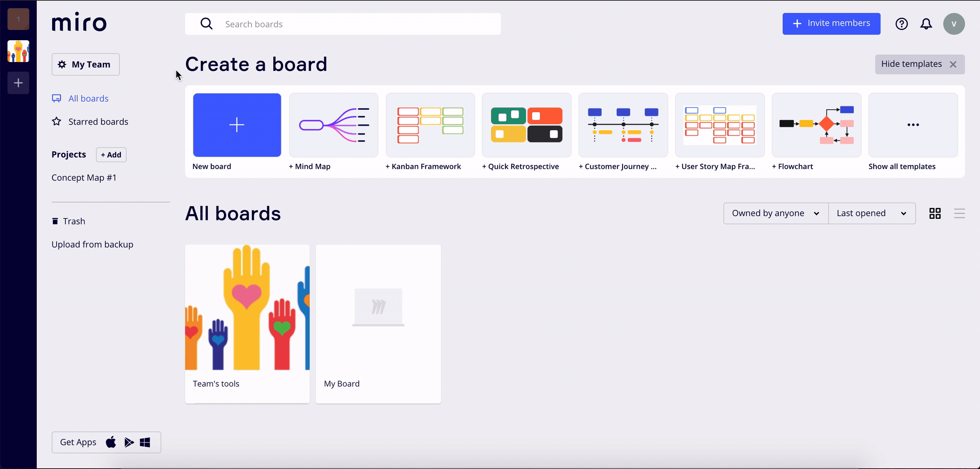Click the Apple app download icon
Image resolution: width=980 pixels, height=469 pixels.
pos(111,443)
